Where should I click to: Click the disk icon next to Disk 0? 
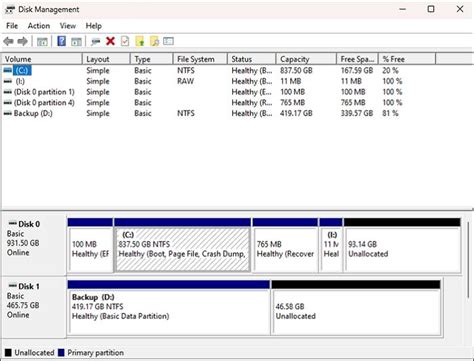click(13, 223)
